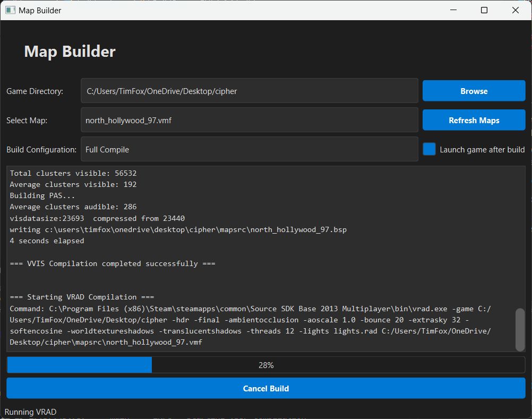Click the scrollbar track above the thumb
The width and height of the screenshot is (532, 419).
[x=520, y=239]
